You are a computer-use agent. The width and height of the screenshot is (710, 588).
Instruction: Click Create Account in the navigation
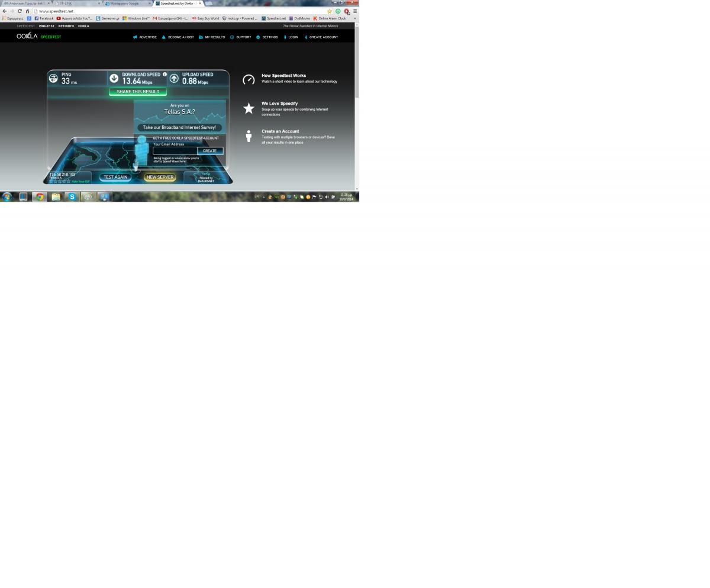(x=321, y=37)
